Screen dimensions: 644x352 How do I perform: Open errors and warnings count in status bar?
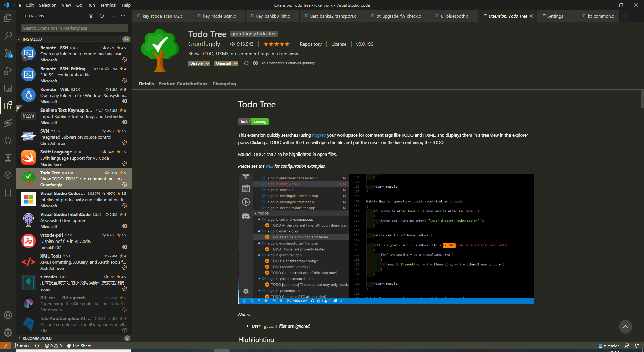click(53, 346)
